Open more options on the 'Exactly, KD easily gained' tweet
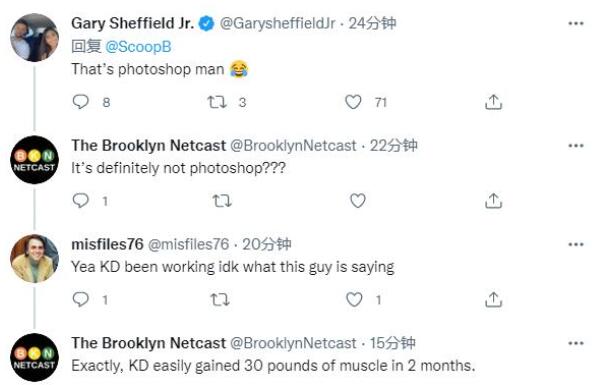Viewport: 595px width, 385px height. (576, 343)
